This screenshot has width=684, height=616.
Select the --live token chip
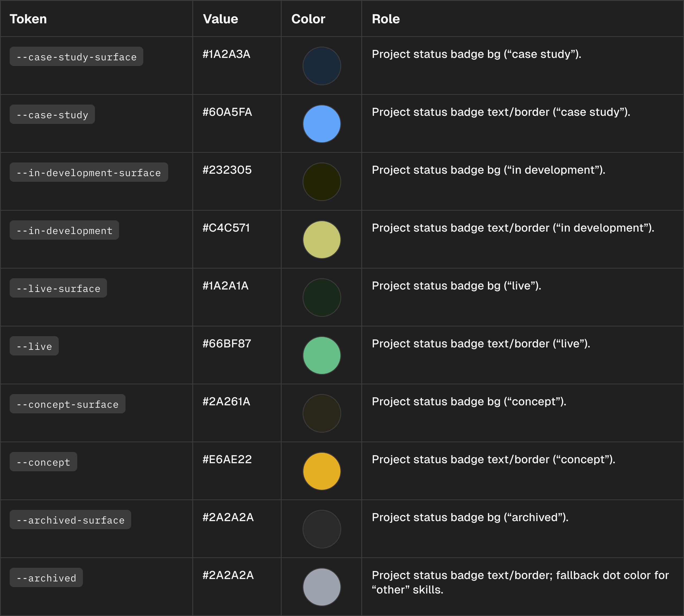[34, 346]
